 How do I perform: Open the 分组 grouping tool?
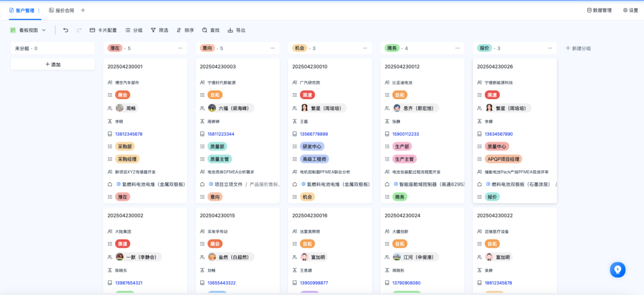(134, 30)
